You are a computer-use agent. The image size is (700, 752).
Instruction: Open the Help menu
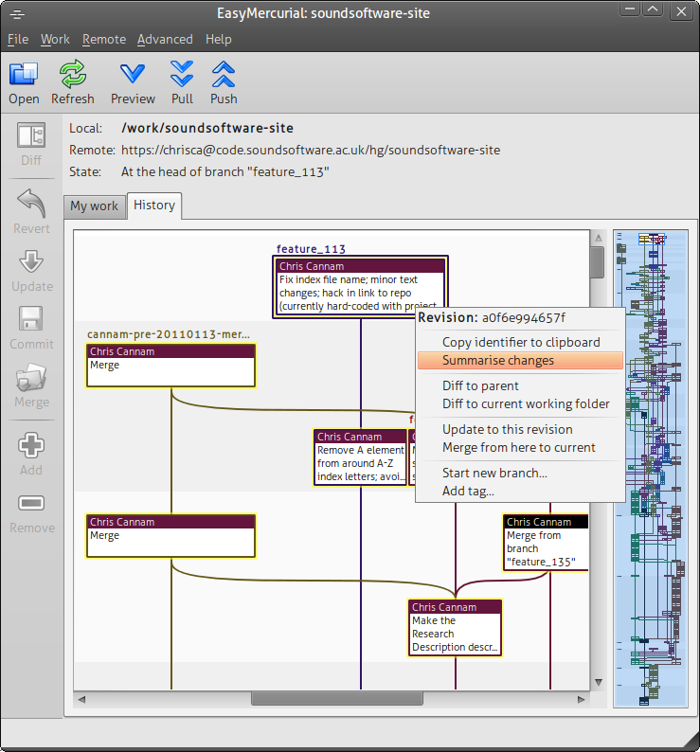(x=219, y=40)
